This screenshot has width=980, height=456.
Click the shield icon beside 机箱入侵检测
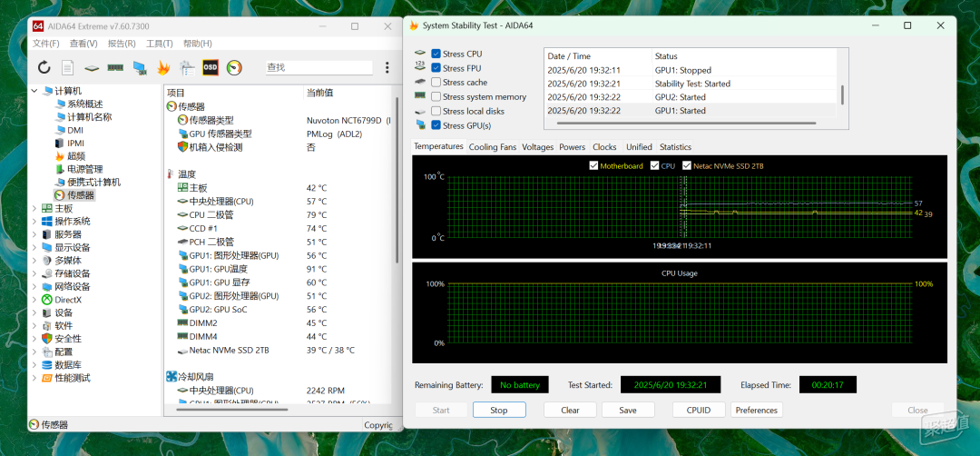[x=182, y=147]
